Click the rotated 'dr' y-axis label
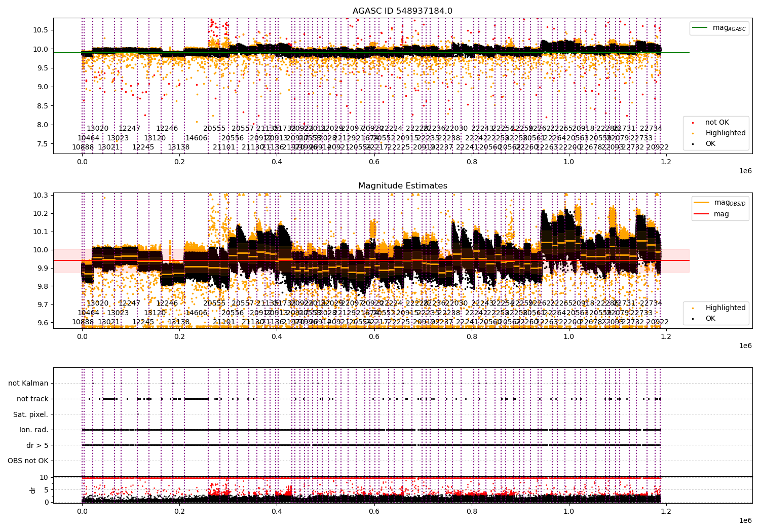 33,490
